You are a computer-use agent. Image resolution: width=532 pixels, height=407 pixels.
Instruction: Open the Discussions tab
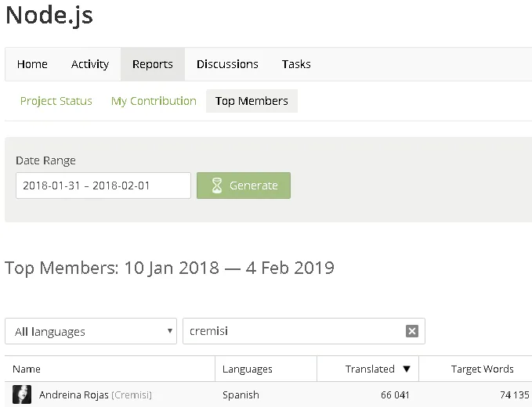(x=227, y=64)
